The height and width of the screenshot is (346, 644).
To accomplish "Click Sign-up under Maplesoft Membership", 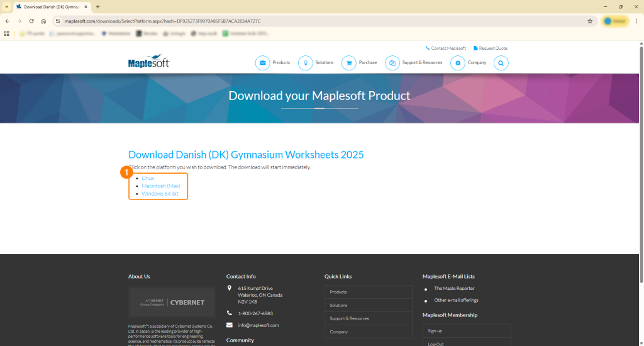I will (435, 331).
